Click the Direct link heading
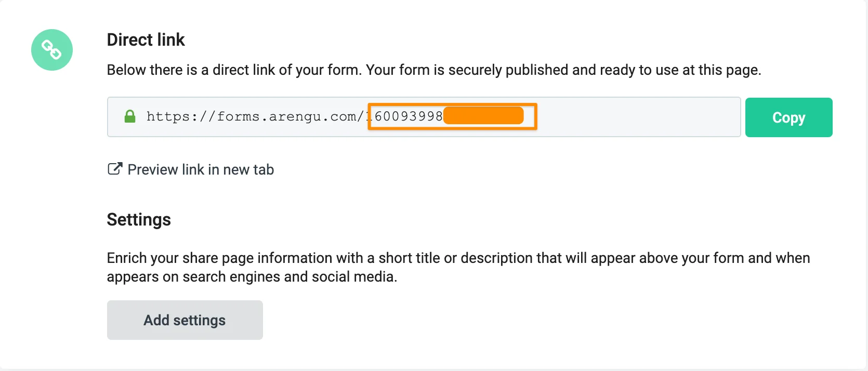 coord(146,39)
